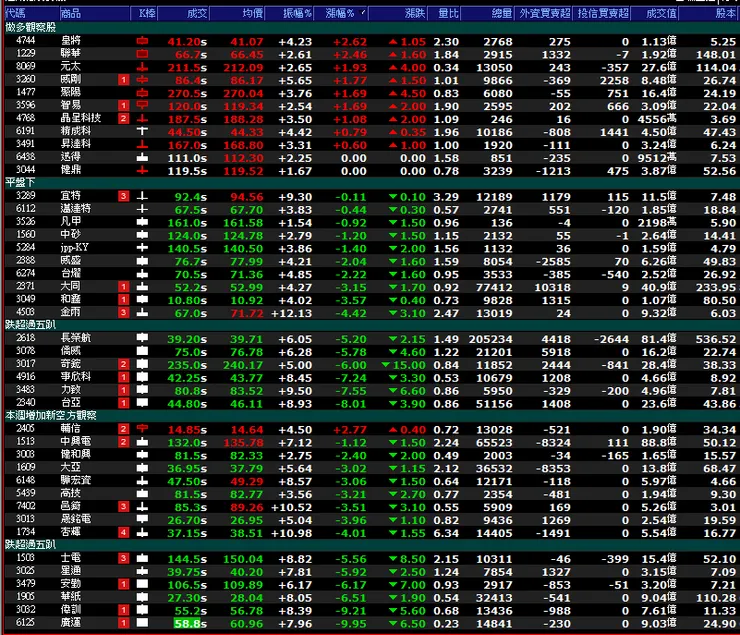Sort by the 外資買賣超 column header
The image size is (740, 635).
tap(544, 14)
